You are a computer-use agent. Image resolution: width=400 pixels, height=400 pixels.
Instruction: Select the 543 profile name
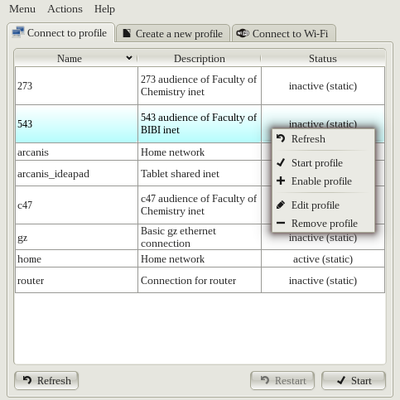[25, 124]
